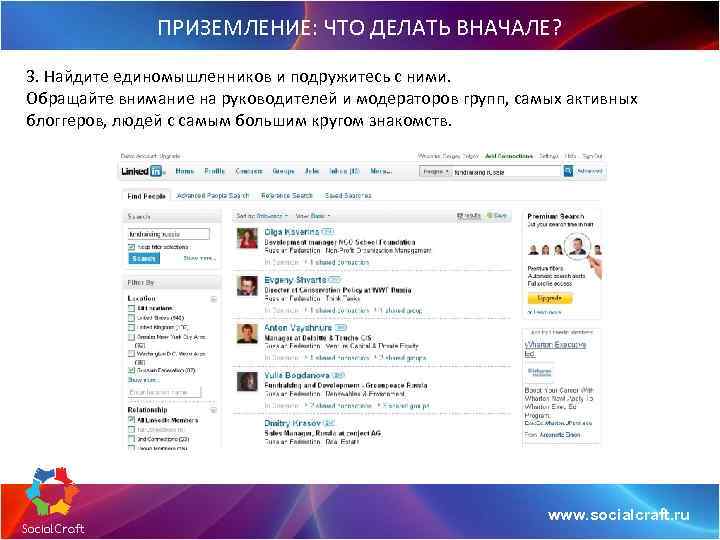This screenshot has height=540, width=720.
Task: Open the Contacts nav item
Action: coord(249,171)
